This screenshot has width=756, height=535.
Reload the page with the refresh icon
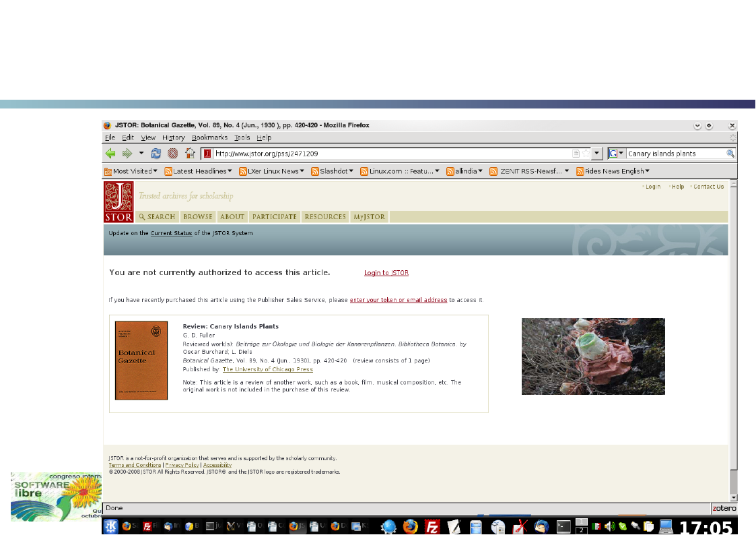156,154
